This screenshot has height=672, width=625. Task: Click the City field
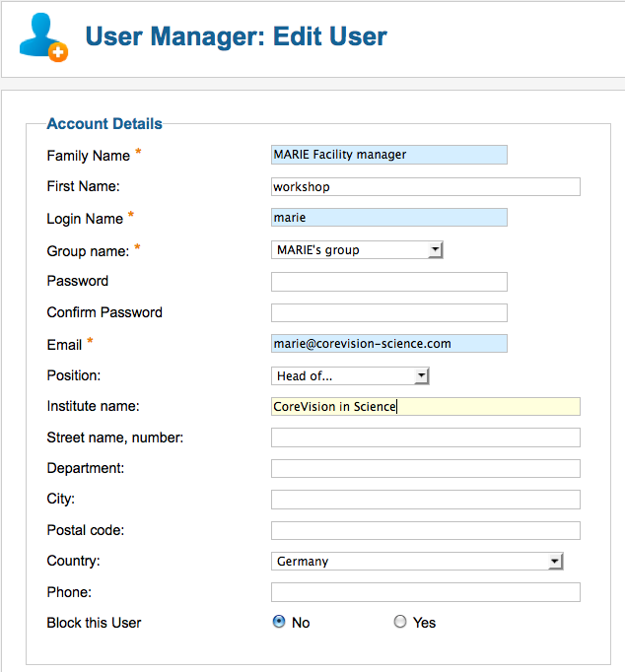tap(426, 500)
